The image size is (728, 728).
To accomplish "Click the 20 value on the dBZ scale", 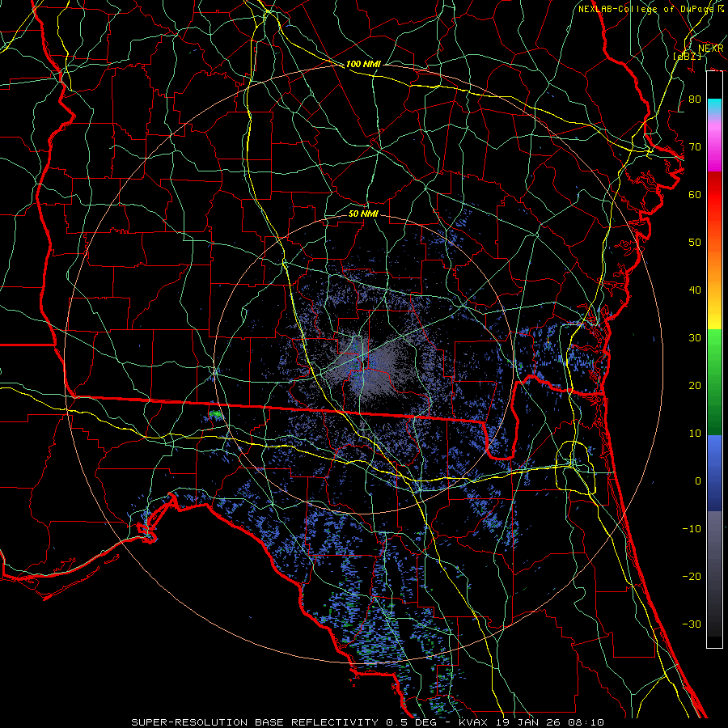I will pyautogui.click(x=695, y=385).
